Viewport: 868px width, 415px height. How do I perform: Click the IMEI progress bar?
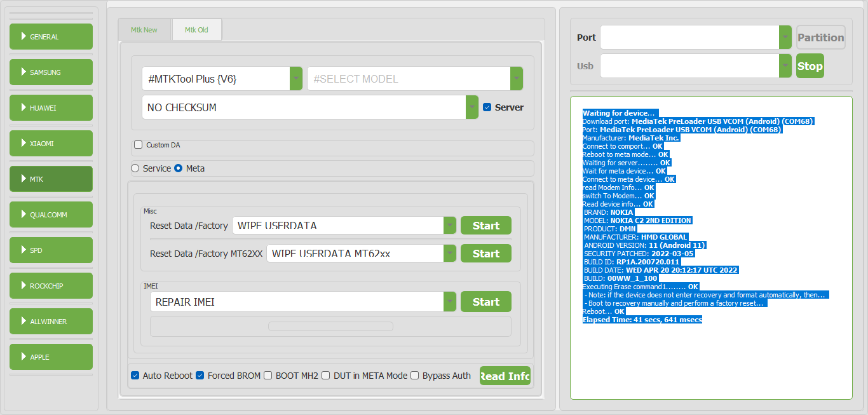point(330,327)
